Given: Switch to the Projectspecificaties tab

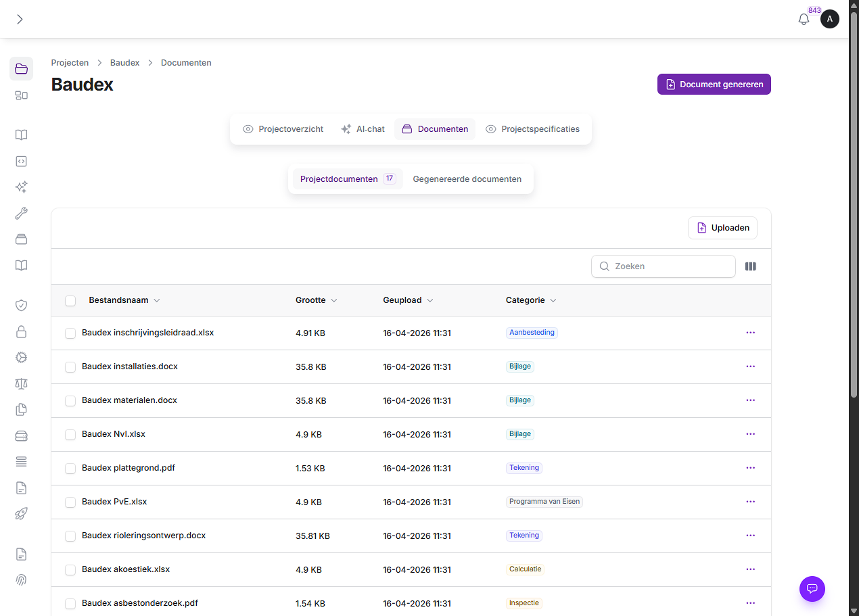Looking at the screenshot, I should point(533,129).
